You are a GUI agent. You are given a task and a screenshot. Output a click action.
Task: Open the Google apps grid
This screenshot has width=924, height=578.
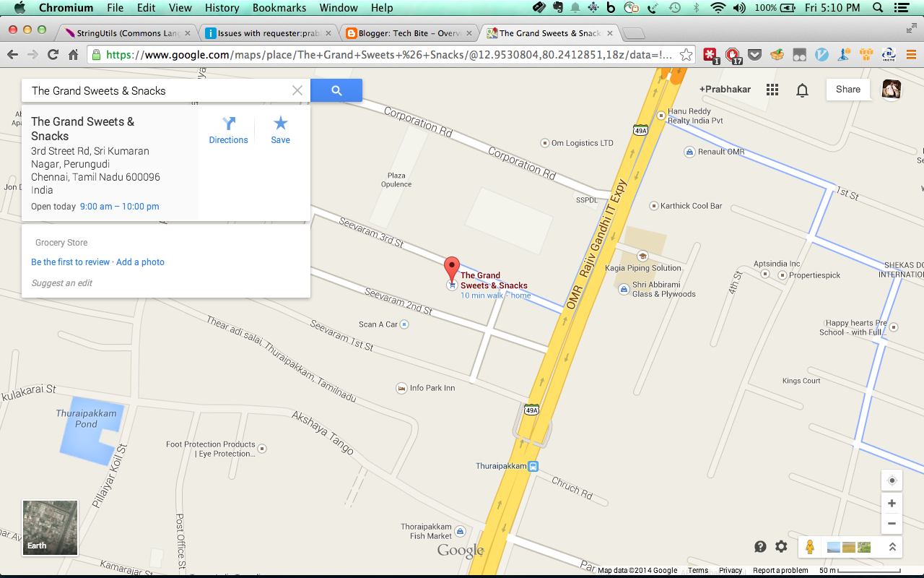pyautogui.click(x=772, y=90)
